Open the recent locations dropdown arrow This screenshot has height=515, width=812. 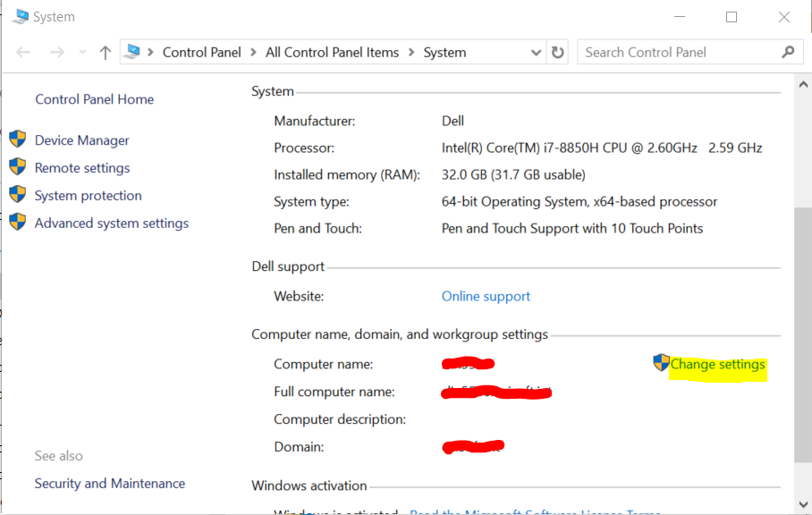point(81,53)
